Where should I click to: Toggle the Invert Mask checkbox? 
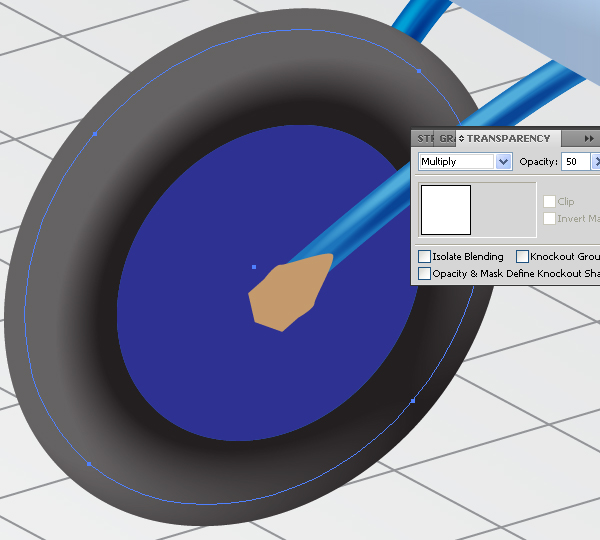tap(549, 219)
